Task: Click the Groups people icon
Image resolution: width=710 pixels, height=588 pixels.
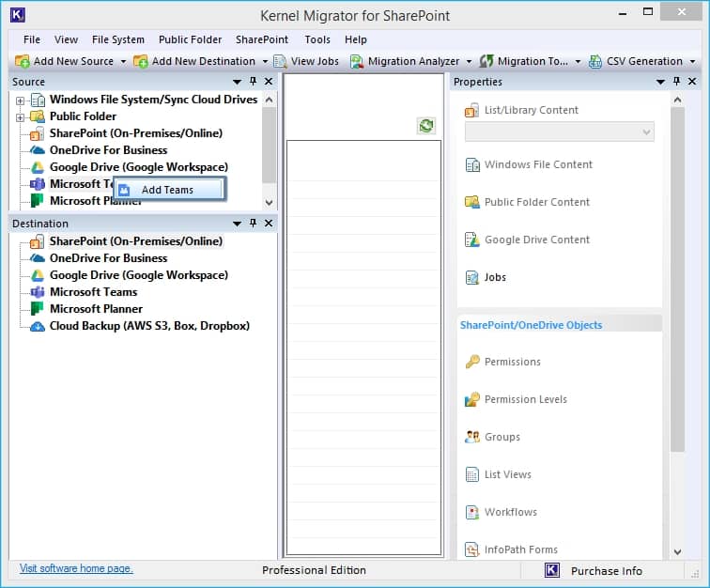Action: [472, 437]
